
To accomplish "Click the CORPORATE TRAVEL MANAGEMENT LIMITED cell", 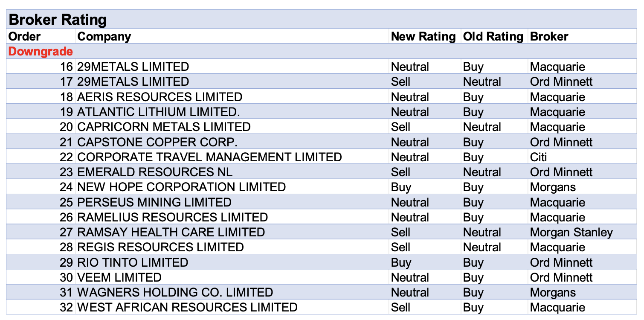I will click(209, 157).
